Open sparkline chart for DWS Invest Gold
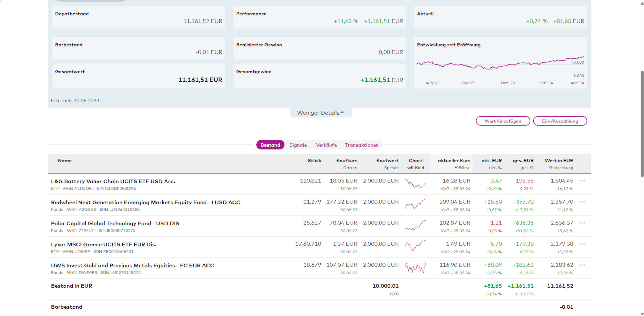Viewport: 644px width, 316px height. (415, 268)
